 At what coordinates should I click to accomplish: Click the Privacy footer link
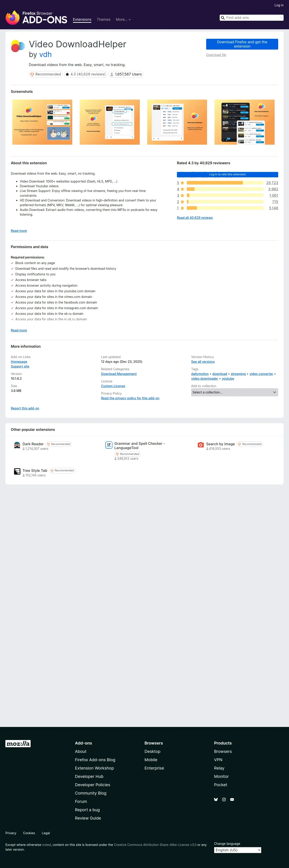(x=11, y=833)
